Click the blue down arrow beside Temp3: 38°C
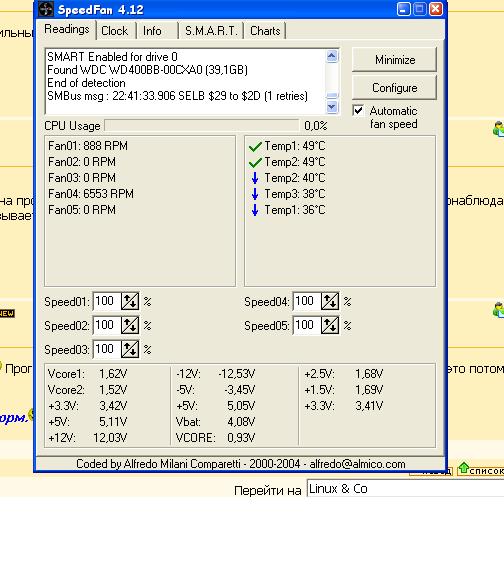 pos(255,194)
